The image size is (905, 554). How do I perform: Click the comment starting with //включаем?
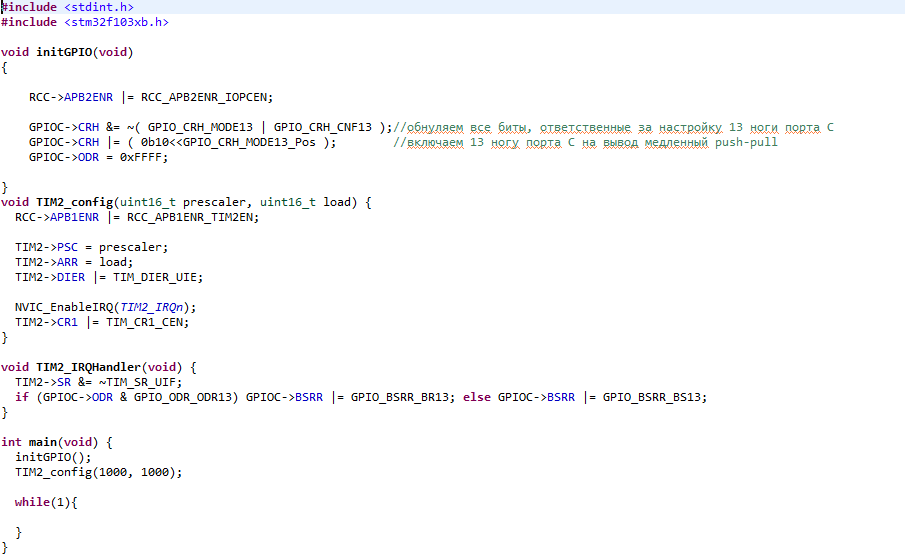tap(585, 142)
